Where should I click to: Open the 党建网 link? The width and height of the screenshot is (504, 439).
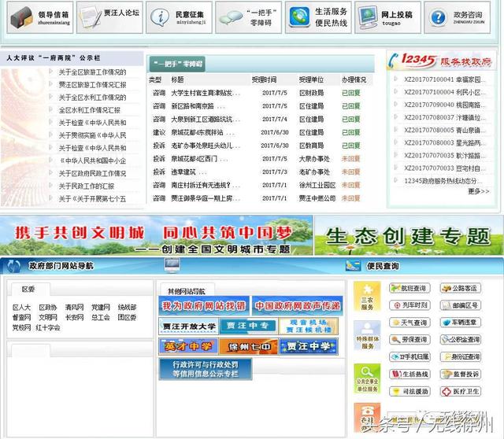coord(101,308)
